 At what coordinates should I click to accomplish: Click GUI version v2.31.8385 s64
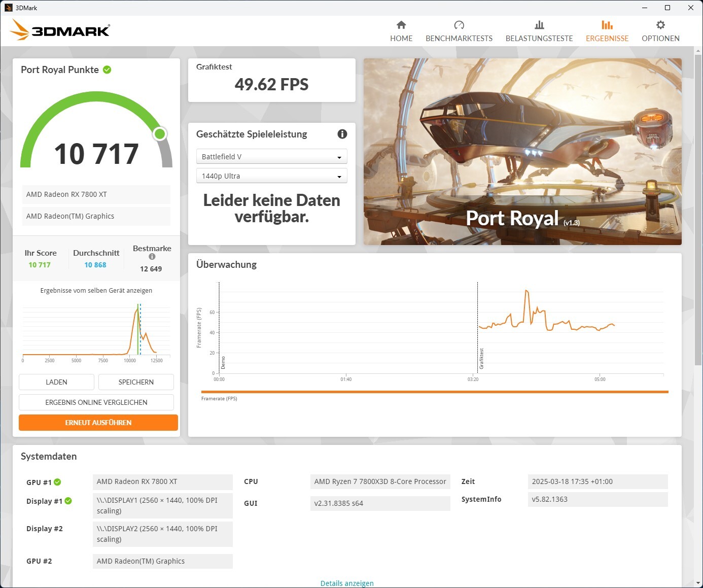point(380,503)
